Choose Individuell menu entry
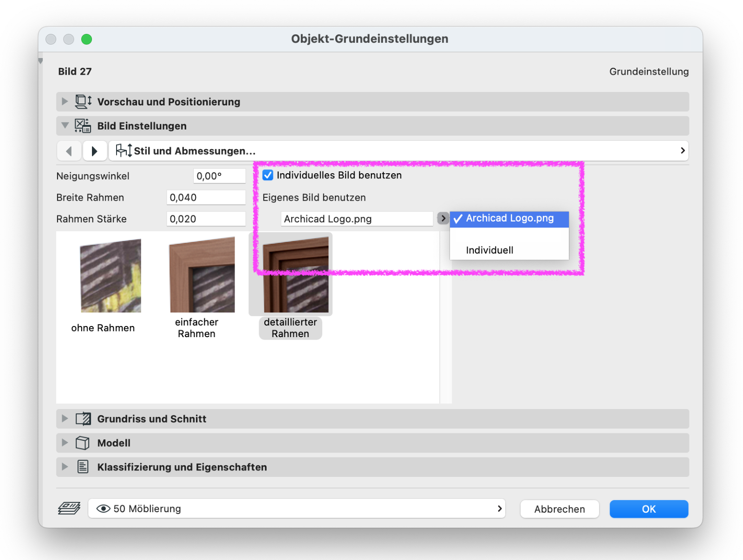Image resolution: width=743 pixels, height=560 pixels. (509, 250)
